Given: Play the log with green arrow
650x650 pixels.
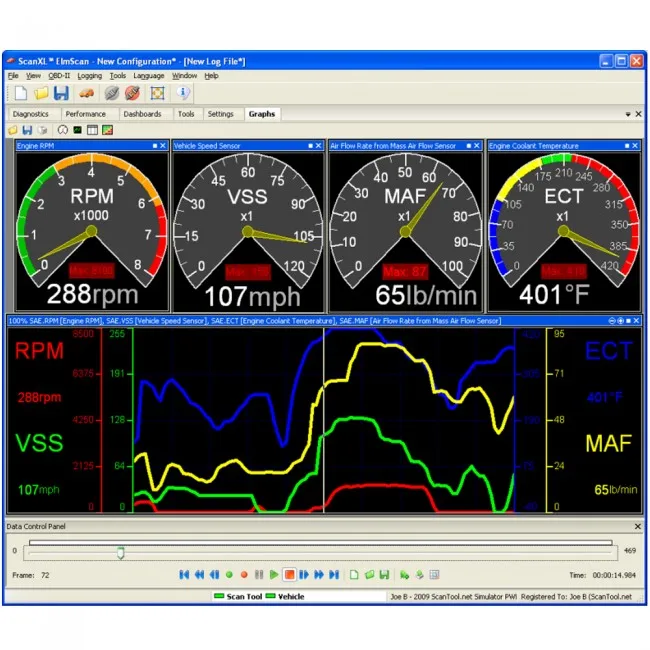Looking at the screenshot, I should click(x=274, y=575).
